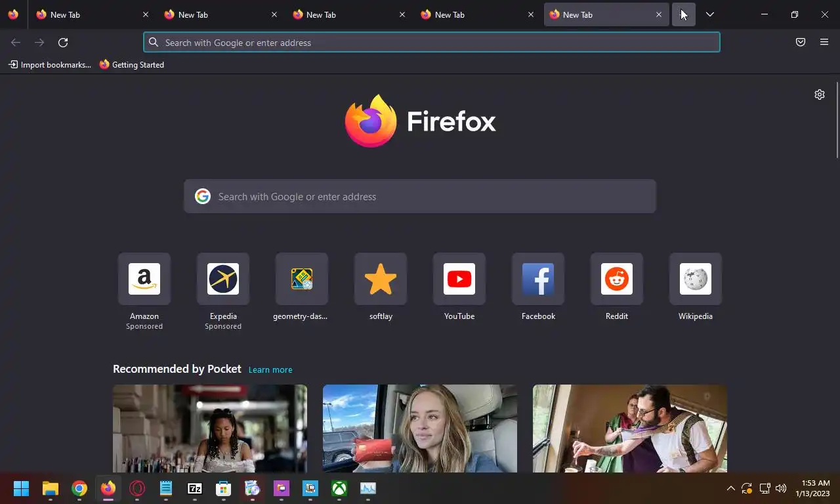
Task: Click the magnifier icon in the address bar
Action: click(x=154, y=43)
